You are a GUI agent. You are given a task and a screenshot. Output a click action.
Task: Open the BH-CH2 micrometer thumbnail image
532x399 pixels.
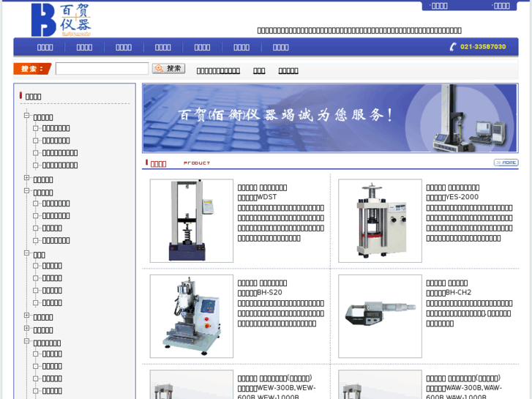380,316
